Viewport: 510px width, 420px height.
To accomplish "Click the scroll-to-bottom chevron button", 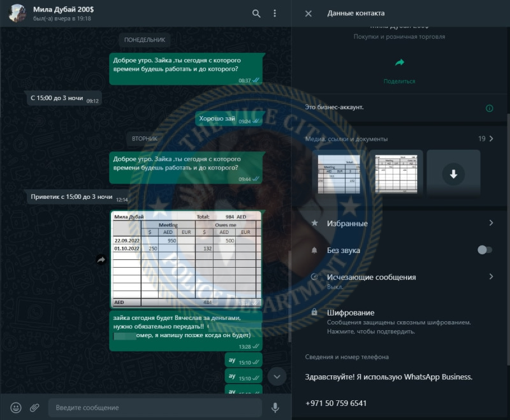I will click(277, 377).
